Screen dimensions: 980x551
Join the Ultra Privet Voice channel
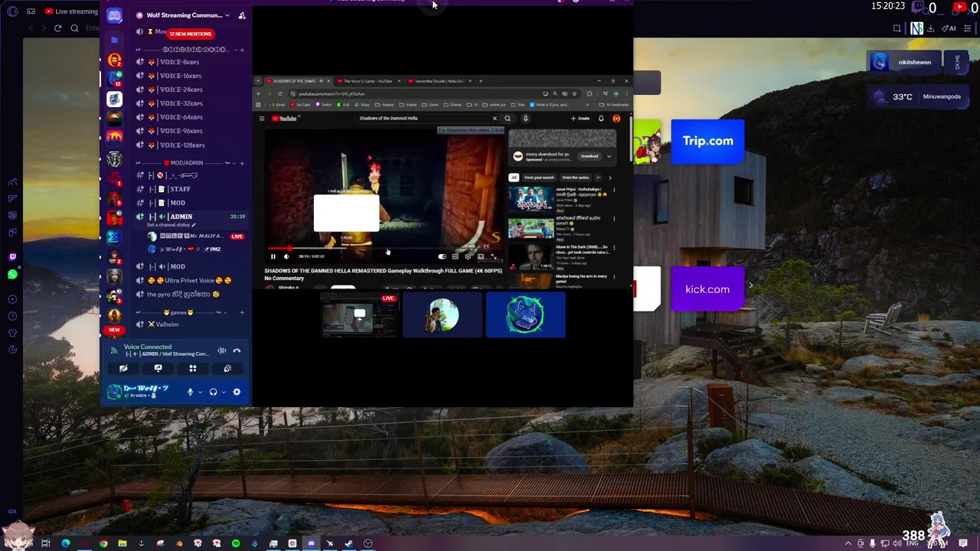click(x=188, y=280)
